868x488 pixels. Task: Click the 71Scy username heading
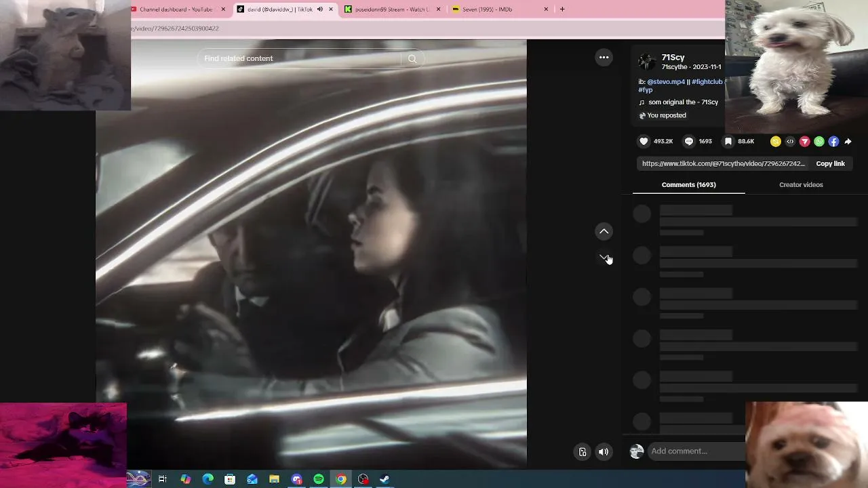click(x=673, y=58)
